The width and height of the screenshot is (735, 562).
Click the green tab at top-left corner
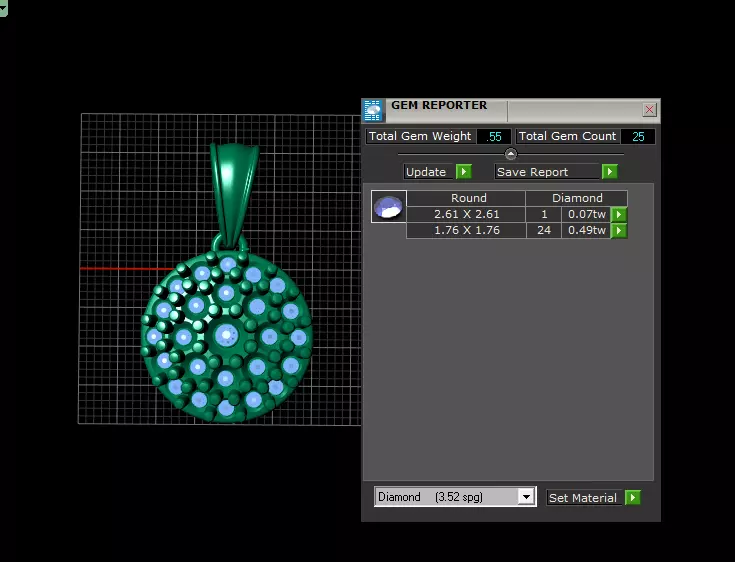click(3, 7)
